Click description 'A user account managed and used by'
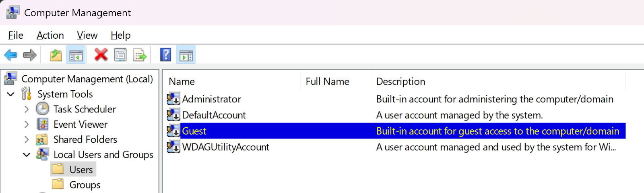 point(496,147)
